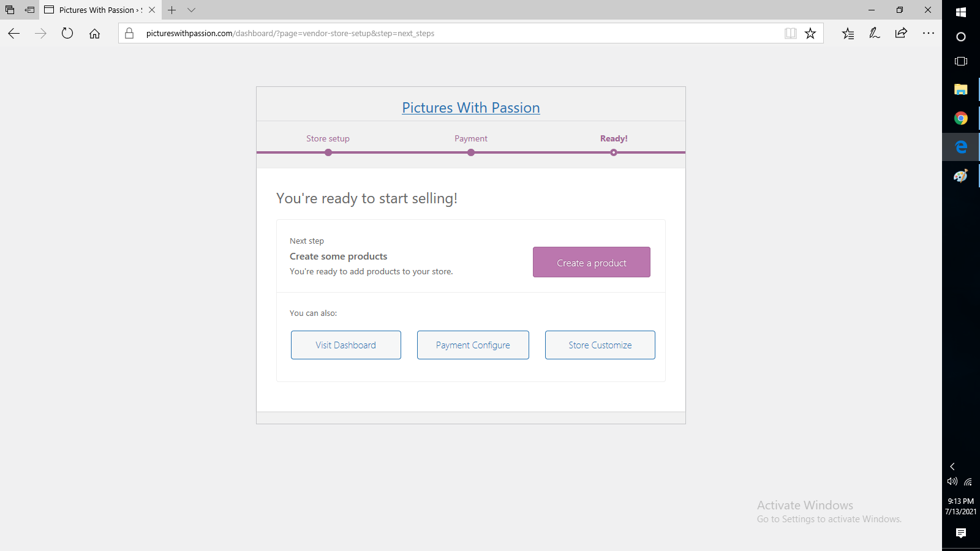Image resolution: width=980 pixels, height=551 pixels.
Task: Open the browser home page
Action: pos(94,34)
